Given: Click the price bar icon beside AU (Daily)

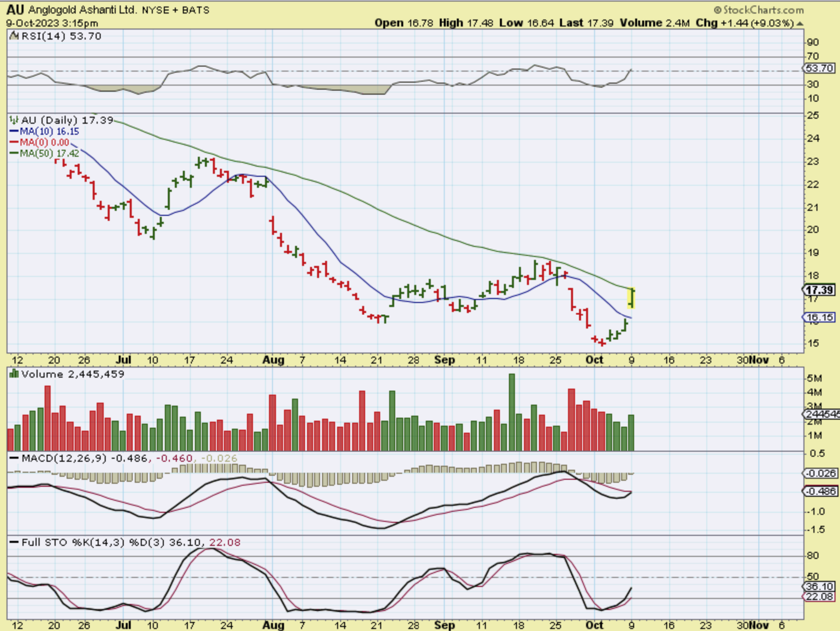Looking at the screenshot, I should click(14, 120).
